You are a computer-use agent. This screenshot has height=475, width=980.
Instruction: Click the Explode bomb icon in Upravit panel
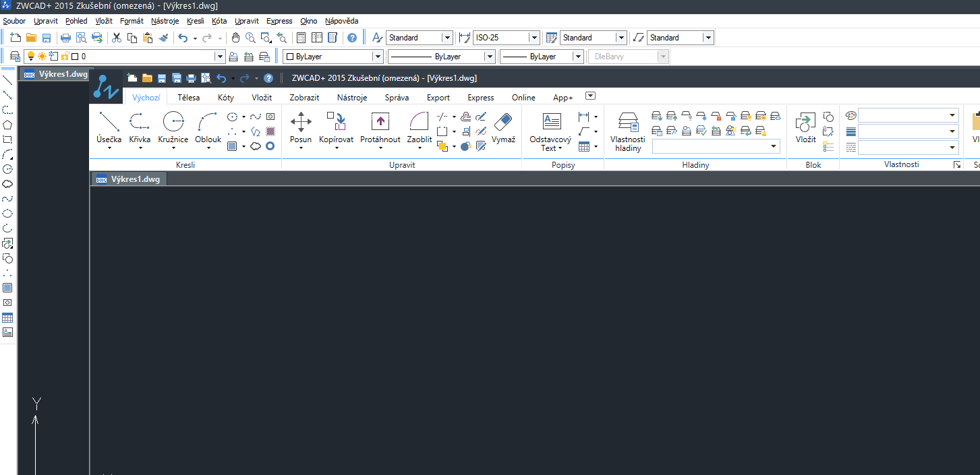coord(465,146)
